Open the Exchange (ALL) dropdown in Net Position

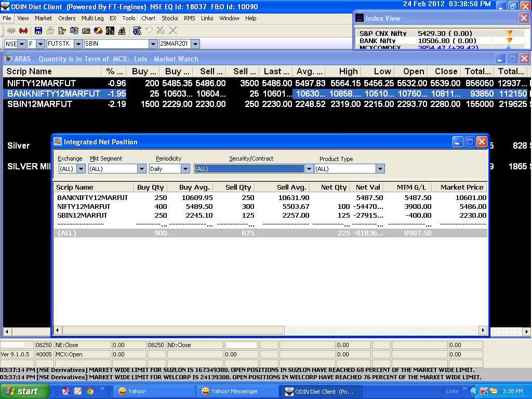[81, 169]
